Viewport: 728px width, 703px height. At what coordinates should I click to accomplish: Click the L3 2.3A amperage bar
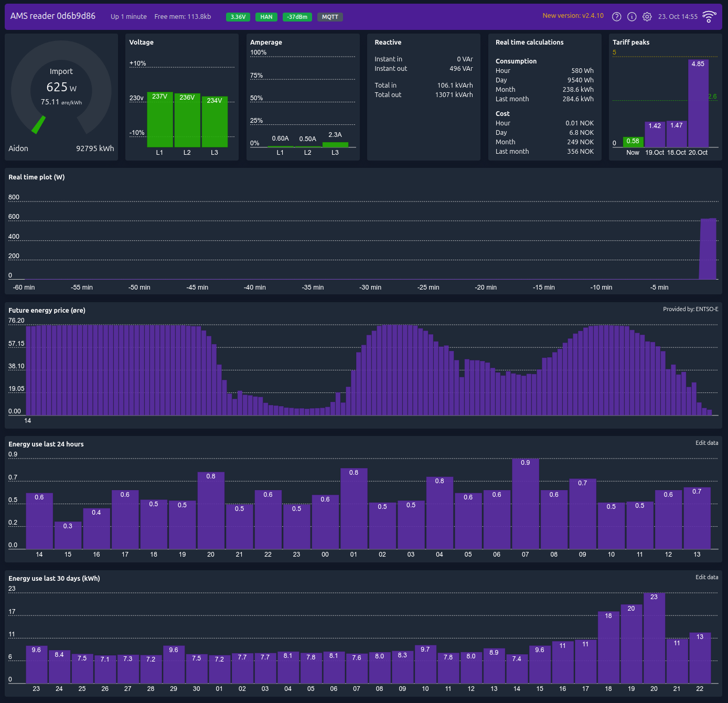point(335,145)
